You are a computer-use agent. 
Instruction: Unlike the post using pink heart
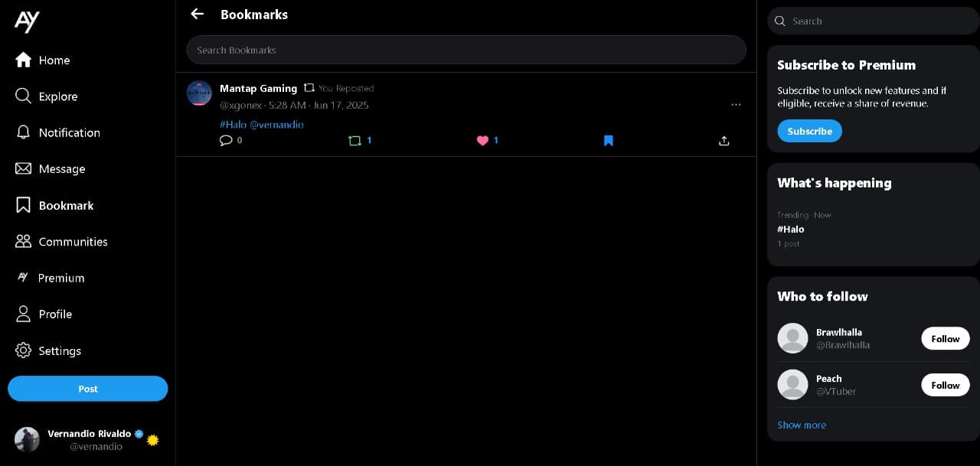[x=482, y=140]
